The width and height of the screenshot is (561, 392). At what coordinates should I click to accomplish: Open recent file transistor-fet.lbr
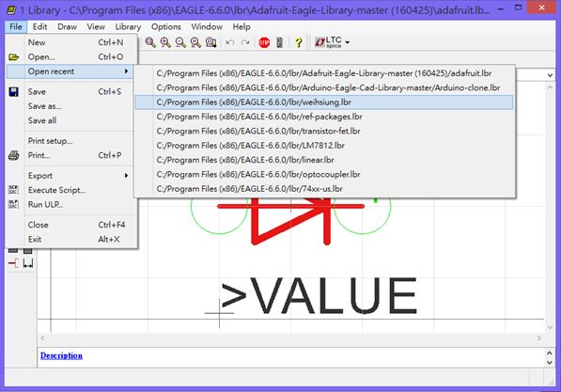click(x=324, y=131)
